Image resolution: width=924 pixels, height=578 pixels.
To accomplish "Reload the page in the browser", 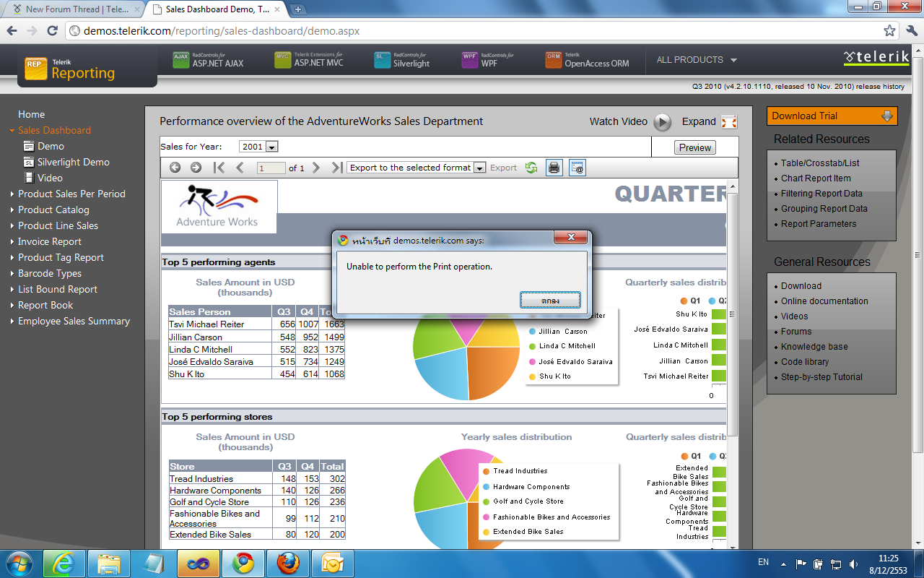I will tap(52, 31).
